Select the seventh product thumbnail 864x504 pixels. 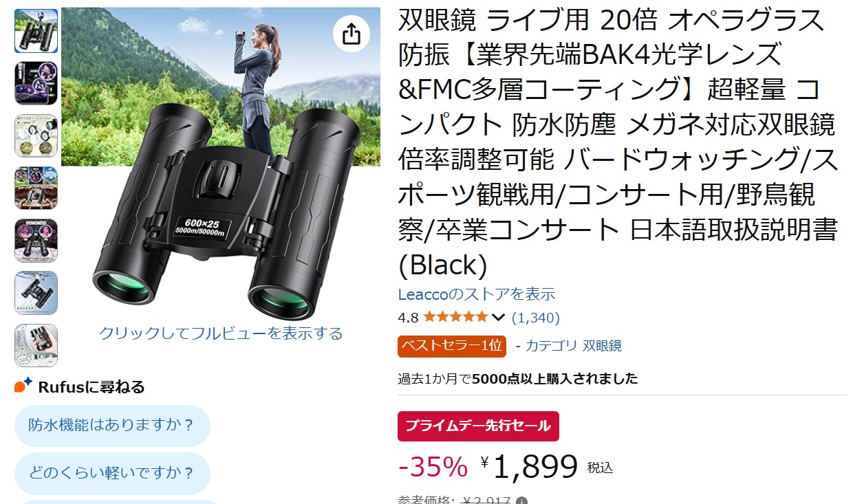pyautogui.click(x=36, y=345)
